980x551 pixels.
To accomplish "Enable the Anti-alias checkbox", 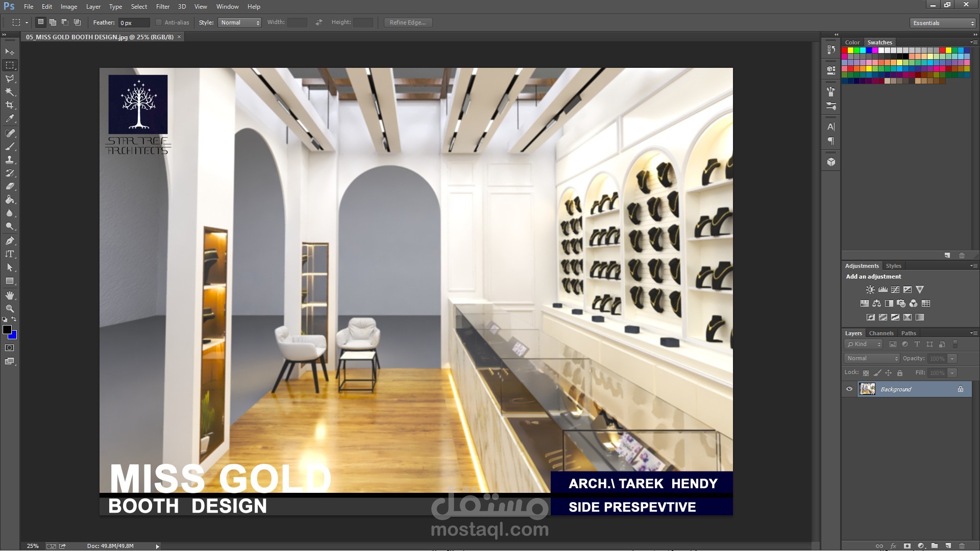I will click(x=159, y=22).
